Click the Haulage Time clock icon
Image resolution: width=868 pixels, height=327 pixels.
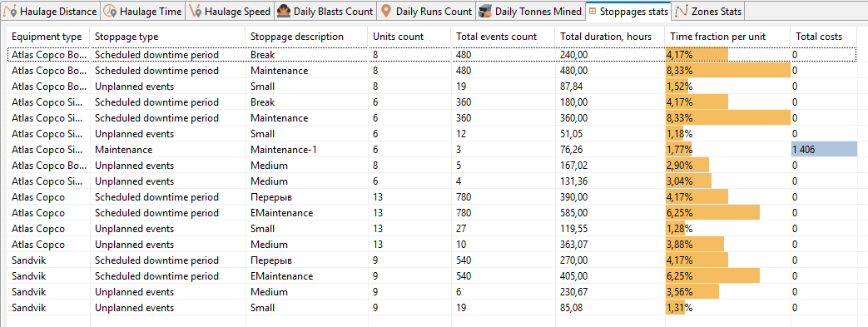point(110,11)
